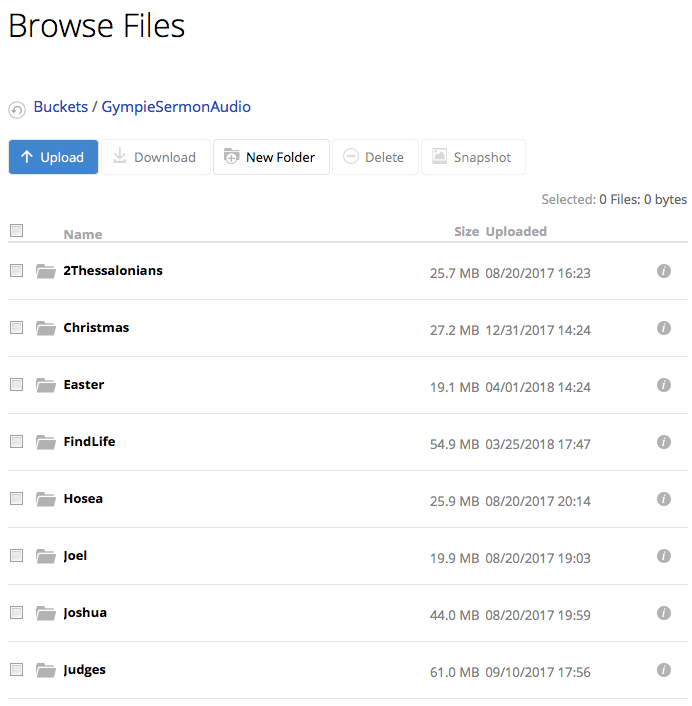Image resolution: width=692 pixels, height=706 pixels.
Task: Click the 19.9 MB size value
Action: 454,558
